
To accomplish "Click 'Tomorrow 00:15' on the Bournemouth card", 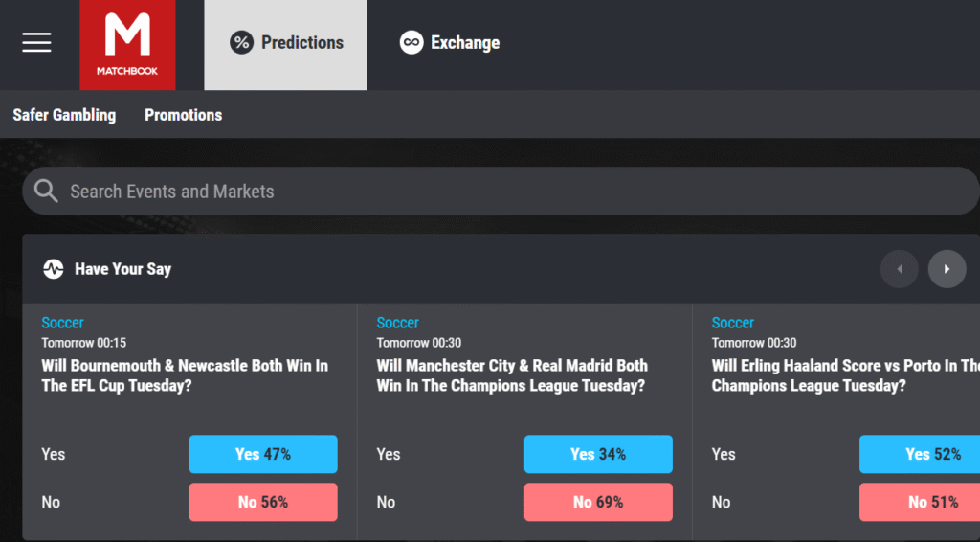I will [84, 343].
